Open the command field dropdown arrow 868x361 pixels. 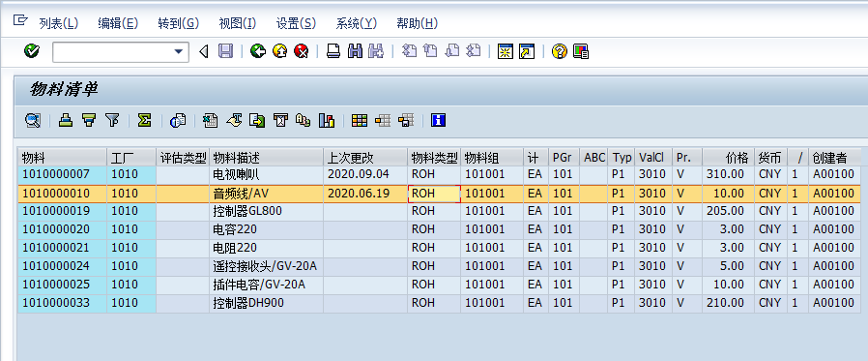click(x=178, y=52)
